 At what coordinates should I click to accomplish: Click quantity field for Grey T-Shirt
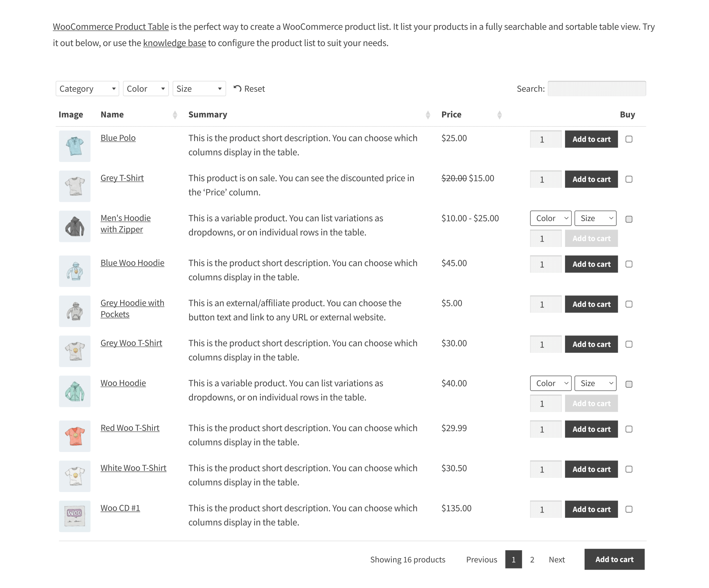pyautogui.click(x=546, y=179)
